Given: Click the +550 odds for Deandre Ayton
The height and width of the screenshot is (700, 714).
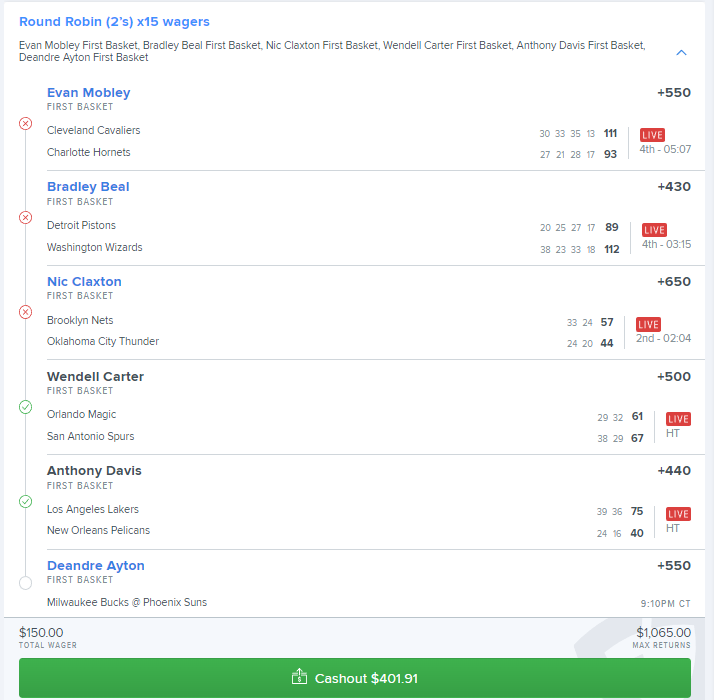Looking at the screenshot, I should click(674, 565).
